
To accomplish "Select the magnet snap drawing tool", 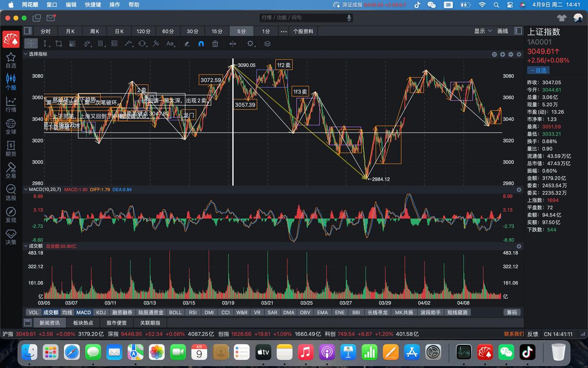I will (201, 44).
